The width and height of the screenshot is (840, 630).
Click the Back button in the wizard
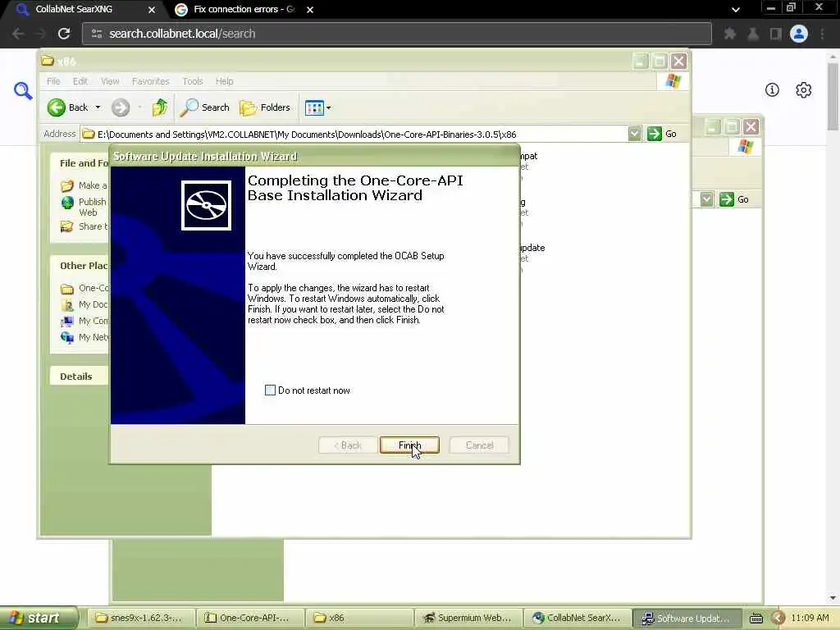[348, 445]
